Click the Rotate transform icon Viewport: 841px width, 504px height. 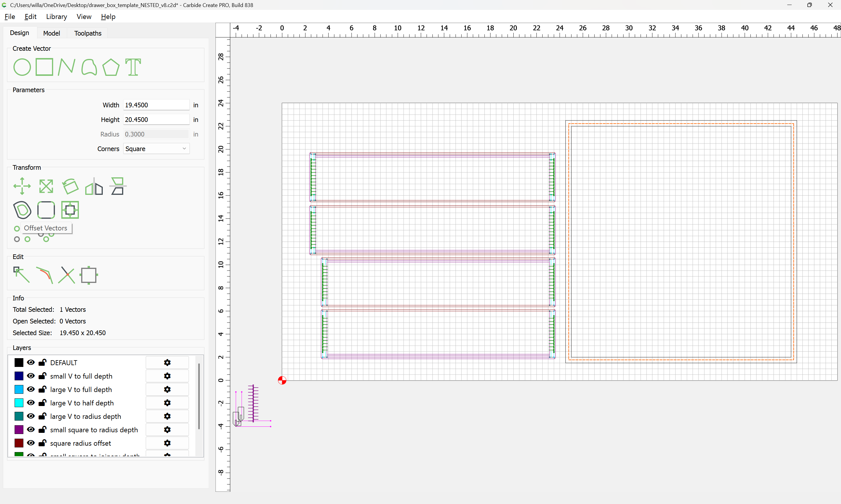(70, 186)
